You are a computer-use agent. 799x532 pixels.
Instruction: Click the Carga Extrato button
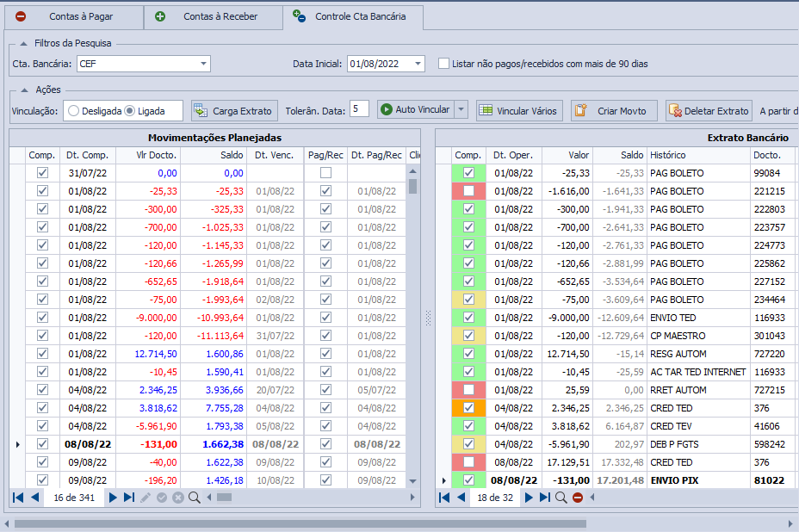(234, 110)
